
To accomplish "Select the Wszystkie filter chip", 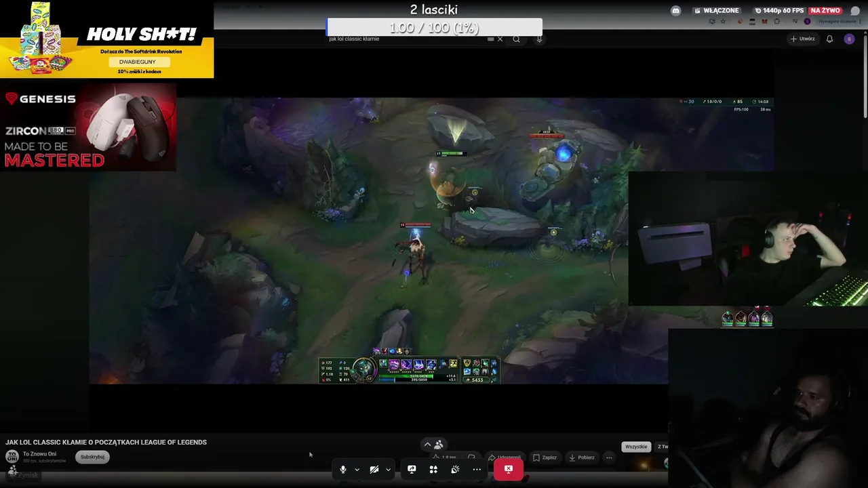I will coord(636,447).
